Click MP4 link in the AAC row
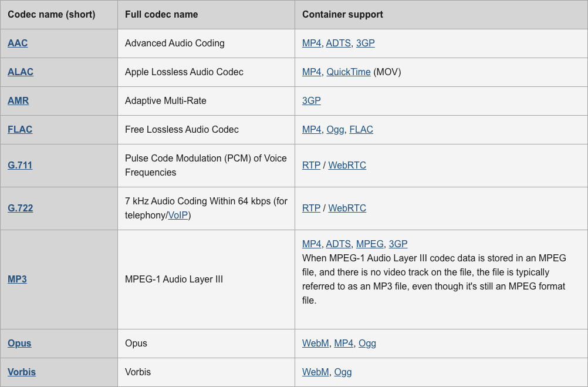588x387 pixels. [312, 43]
